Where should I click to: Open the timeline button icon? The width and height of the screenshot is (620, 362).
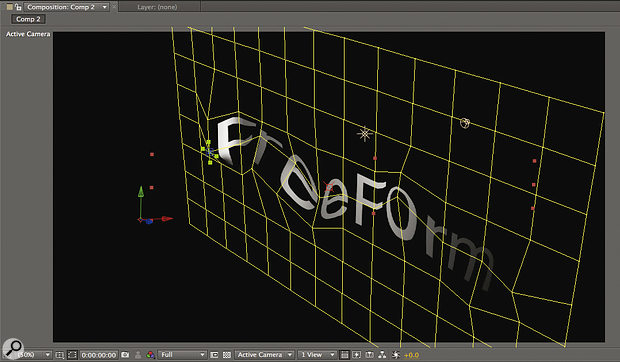click(x=369, y=355)
